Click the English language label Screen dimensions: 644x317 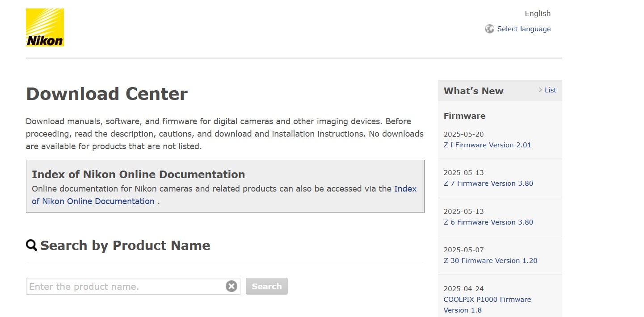click(x=538, y=13)
